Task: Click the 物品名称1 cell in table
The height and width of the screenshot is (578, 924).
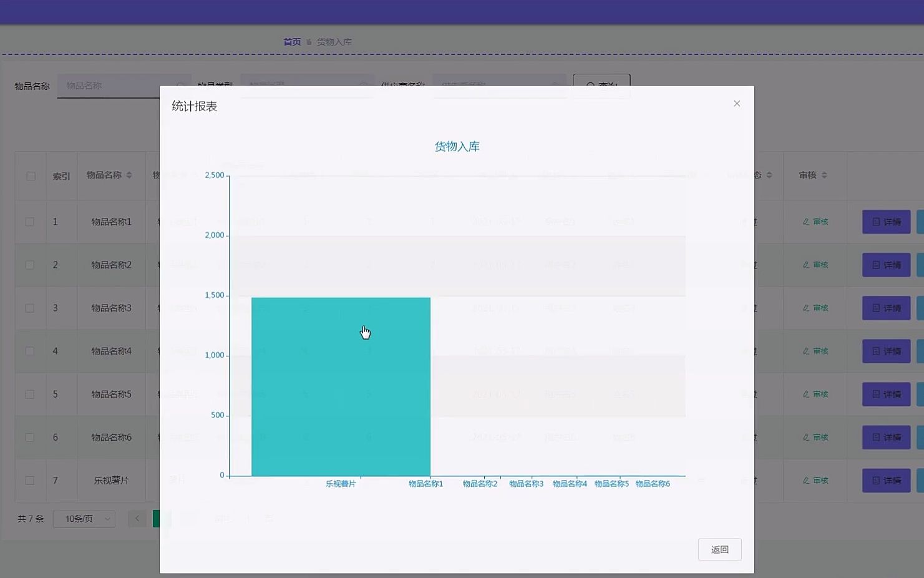Action: 112,222
